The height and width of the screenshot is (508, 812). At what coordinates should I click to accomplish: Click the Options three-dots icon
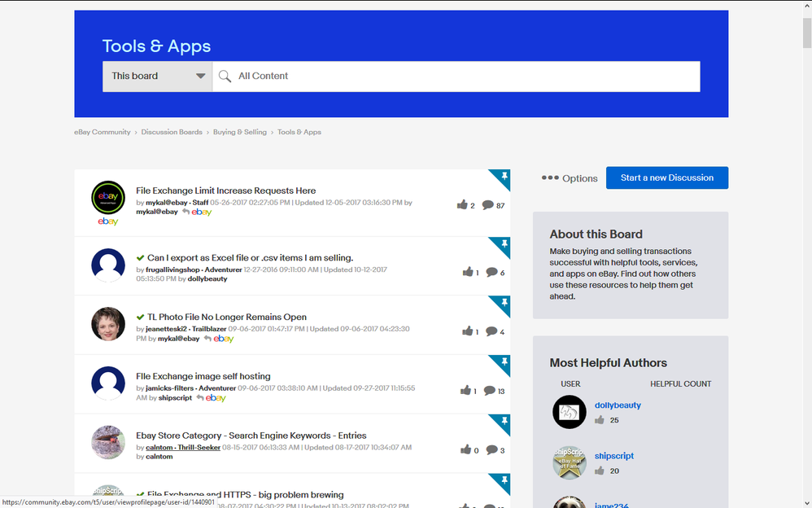tap(550, 177)
